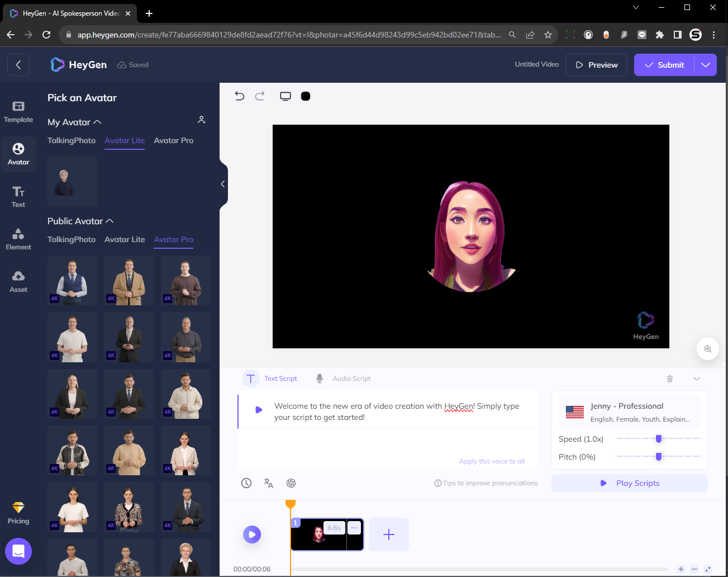Submit the video

click(x=664, y=65)
